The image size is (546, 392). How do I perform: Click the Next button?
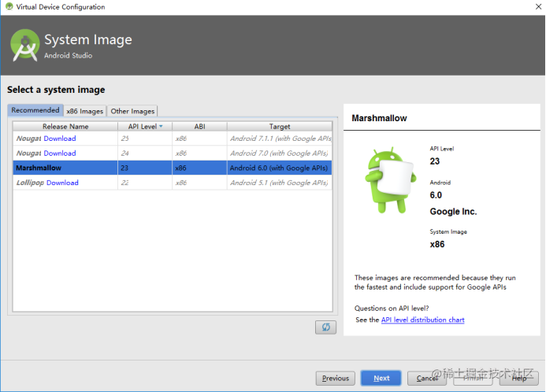381,378
